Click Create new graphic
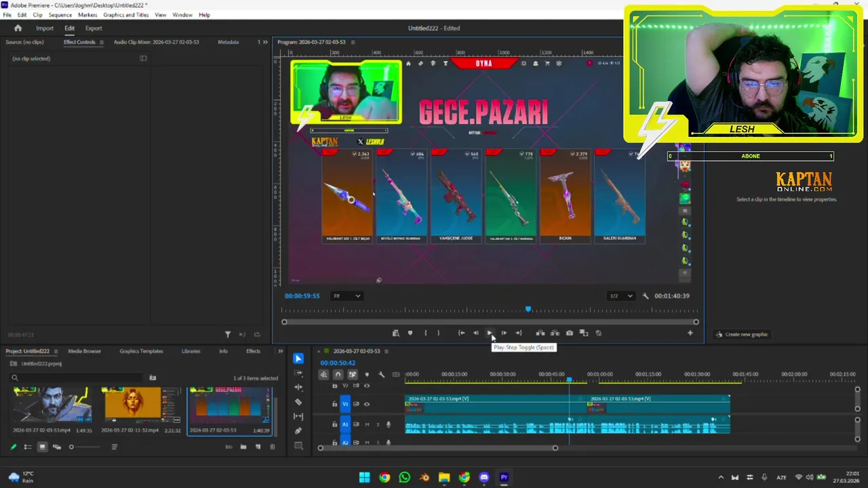This screenshot has width=868, height=488. pos(742,334)
